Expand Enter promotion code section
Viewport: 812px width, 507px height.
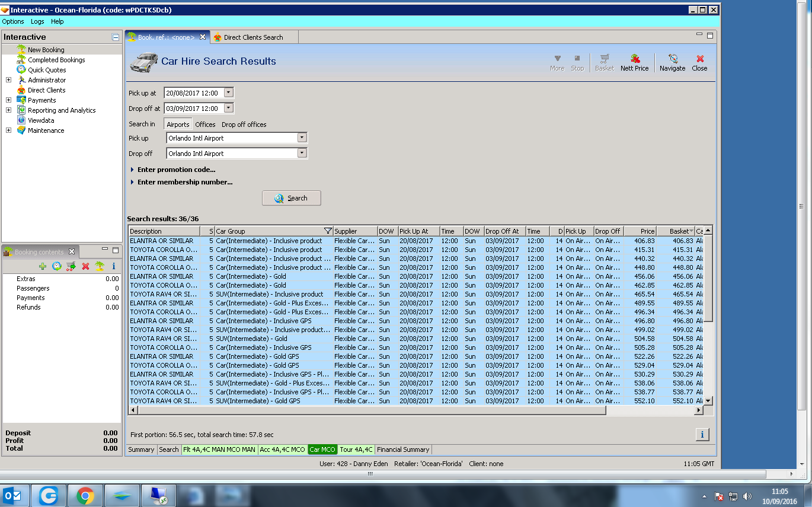click(x=172, y=170)
